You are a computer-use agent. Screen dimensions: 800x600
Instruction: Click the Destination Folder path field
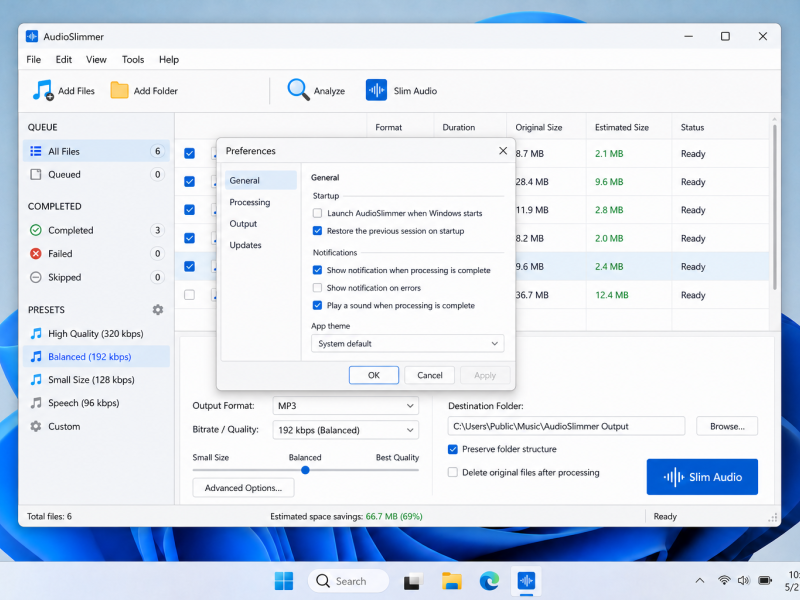point(566,426)
